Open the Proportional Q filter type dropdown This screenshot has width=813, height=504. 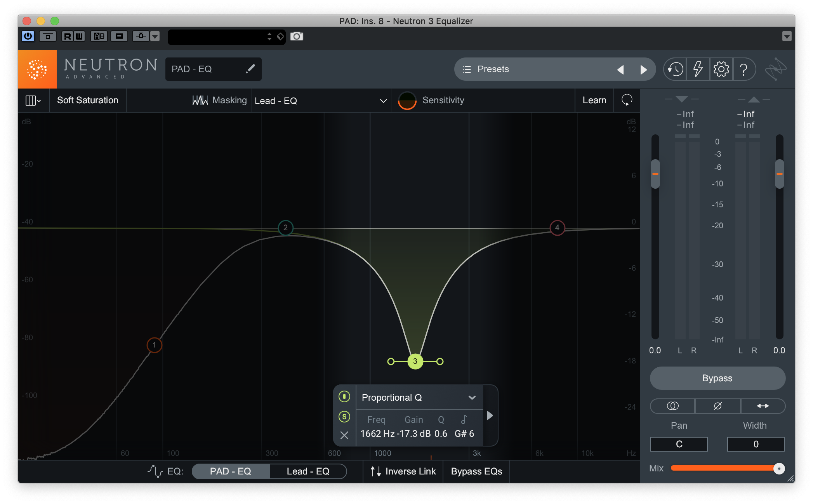pyautogui.click(x=419, y=398)
